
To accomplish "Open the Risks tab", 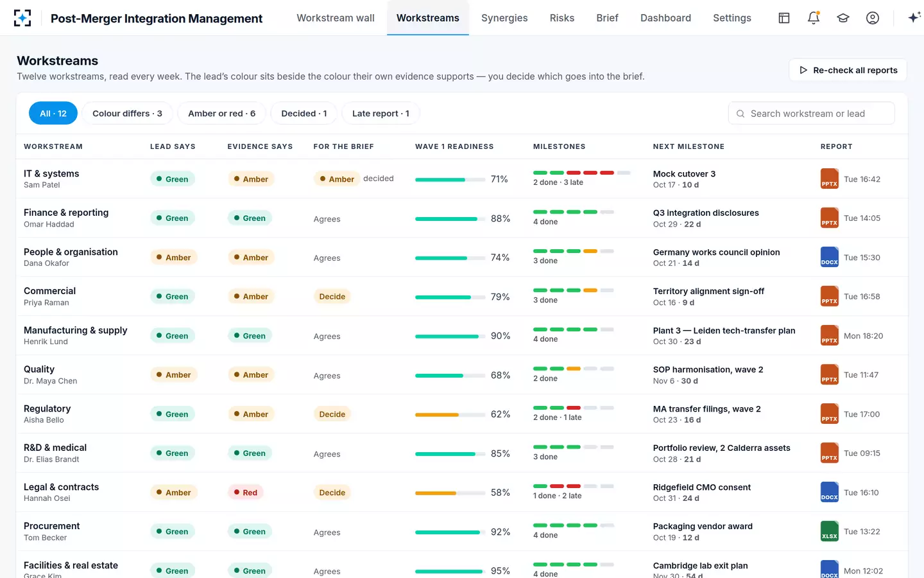I will point(562,18).
